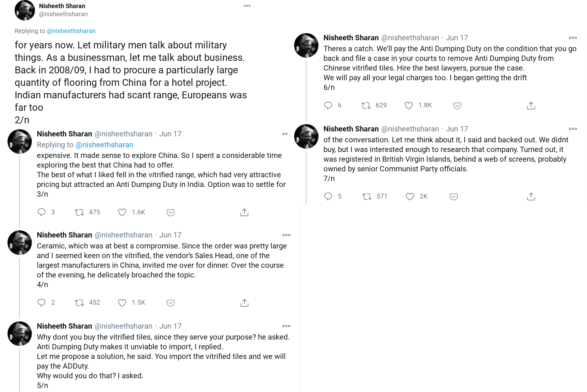The width and height of the screenshot is (587, 392).
Task: Bookmark the 7/n tweet with pocket icon
Action: point(454,197)
